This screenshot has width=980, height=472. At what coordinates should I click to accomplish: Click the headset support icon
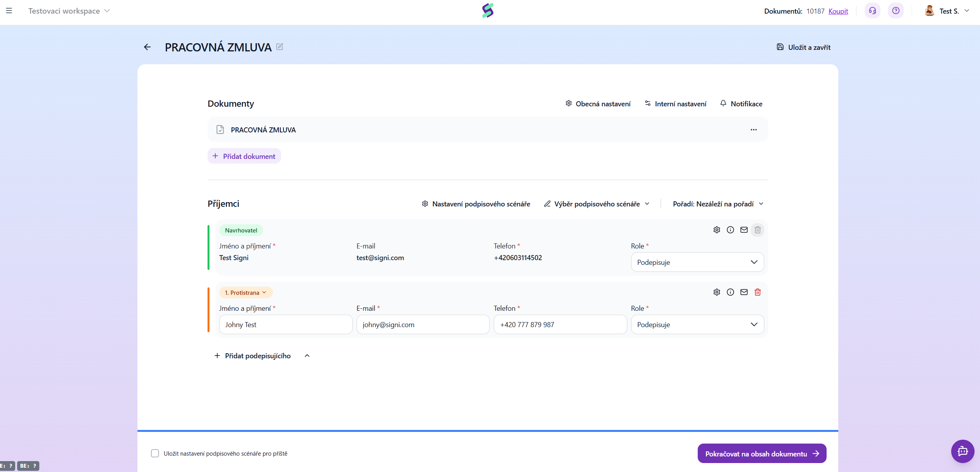click(x=872, y=11)
